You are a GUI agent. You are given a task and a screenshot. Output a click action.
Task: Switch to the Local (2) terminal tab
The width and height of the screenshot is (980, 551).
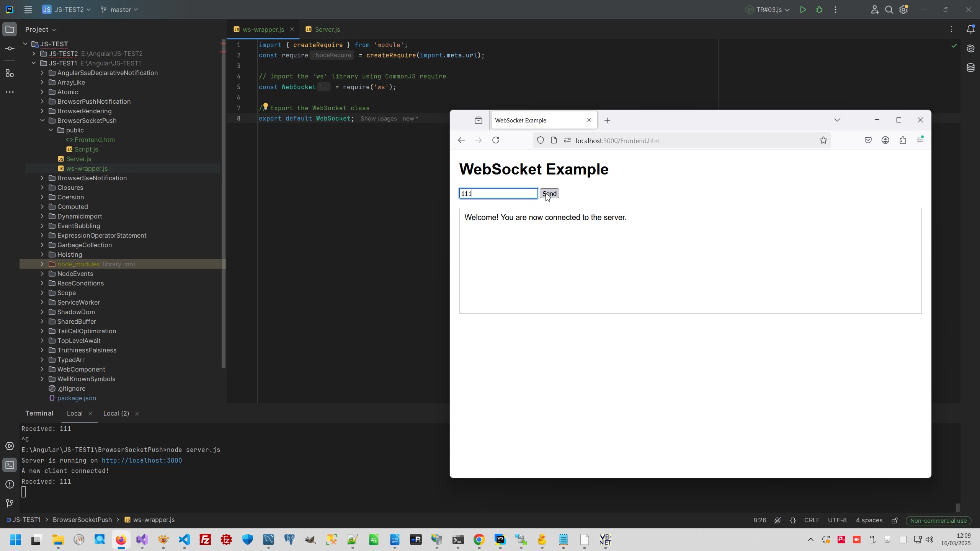point(116,413)
